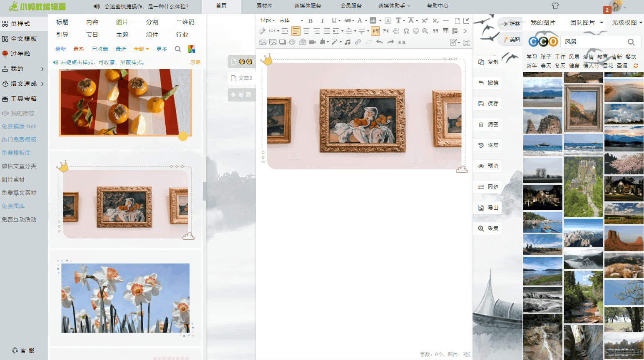Toggle bold formatting
The height and width of the screenshot is (360, 644).
311,20
